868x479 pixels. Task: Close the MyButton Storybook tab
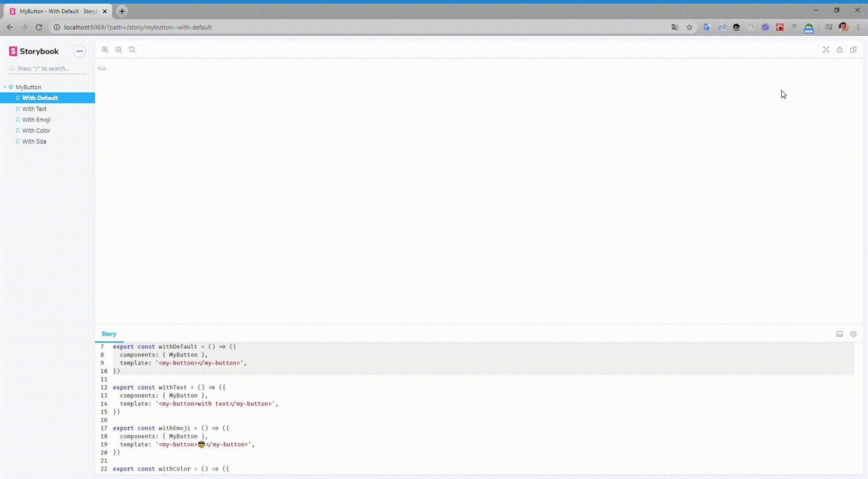(x=105, y=11)
